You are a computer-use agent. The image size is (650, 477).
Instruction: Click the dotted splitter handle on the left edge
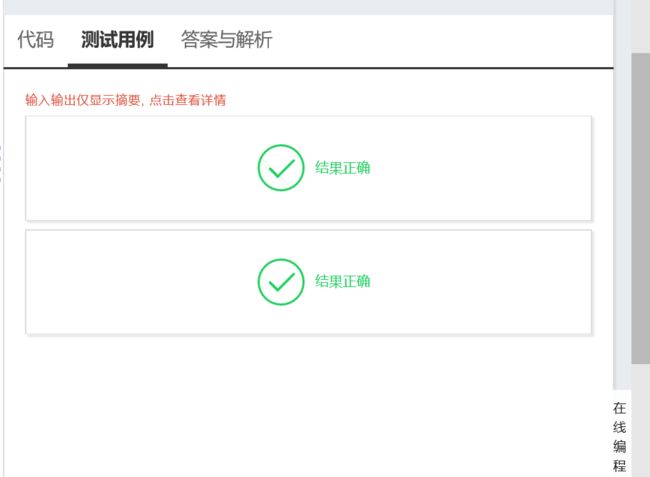click(0, 163)
